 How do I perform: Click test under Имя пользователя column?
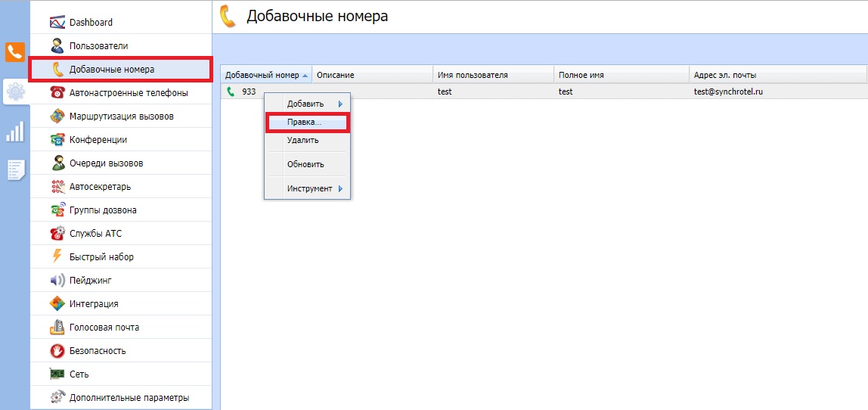coord(445,92)
